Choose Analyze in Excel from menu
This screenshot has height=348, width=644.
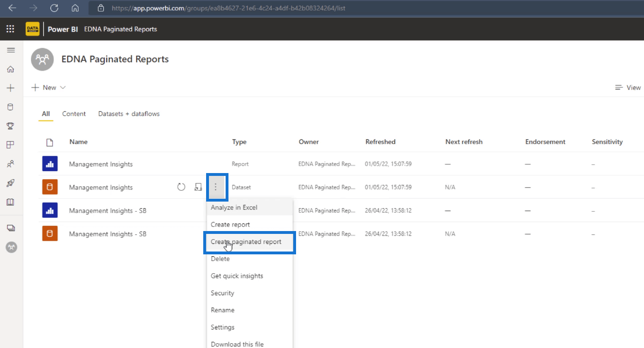[250, 208]
